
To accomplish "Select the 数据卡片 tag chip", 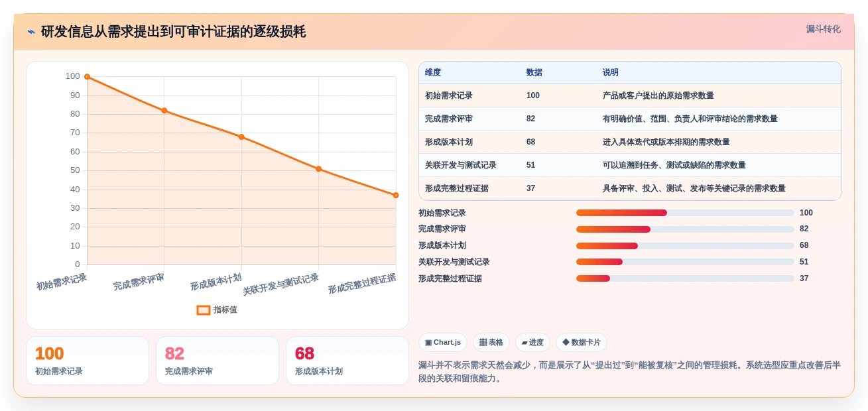I will [582, 342].
